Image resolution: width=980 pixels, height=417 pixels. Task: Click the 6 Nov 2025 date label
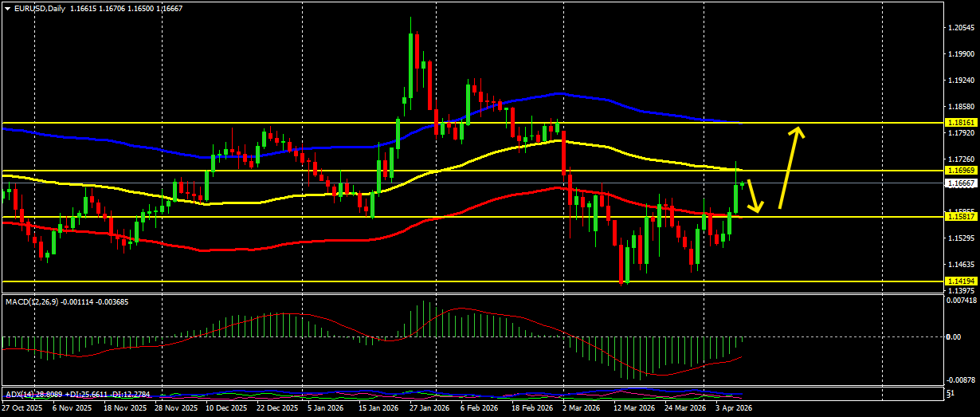coord(70,407)
